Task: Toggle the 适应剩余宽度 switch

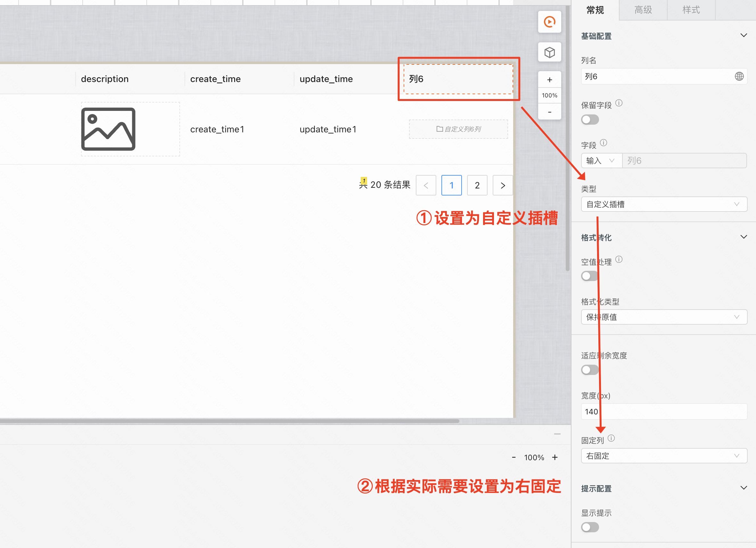Action: tap(590, 369)
